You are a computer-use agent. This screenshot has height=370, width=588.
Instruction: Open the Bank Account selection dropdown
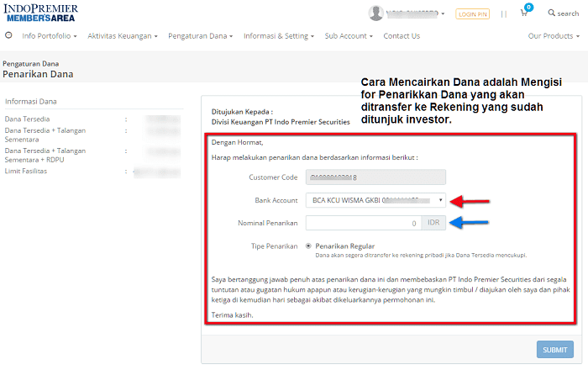point(375,200)
